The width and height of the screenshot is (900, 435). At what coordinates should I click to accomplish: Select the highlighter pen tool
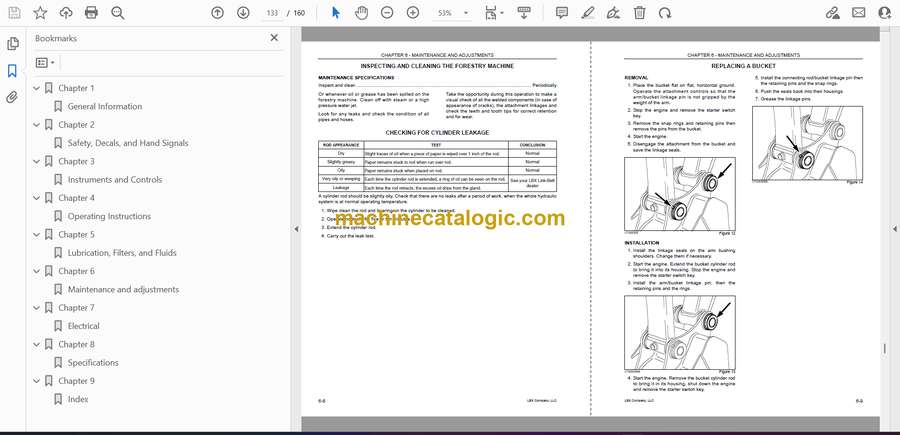click(x=588, y=13)
